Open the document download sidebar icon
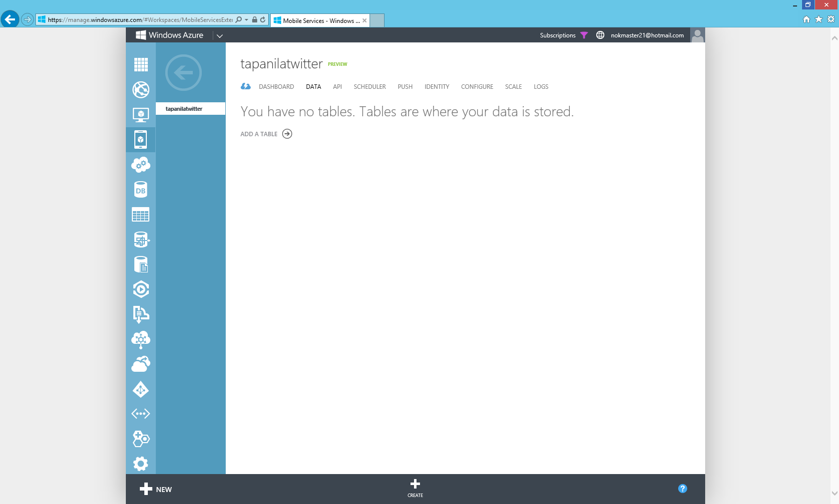 point(141,314)
